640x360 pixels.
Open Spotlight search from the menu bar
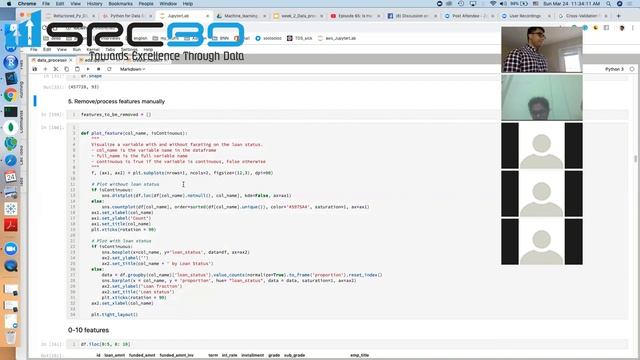pyautogui.click(x=609, y=4)
